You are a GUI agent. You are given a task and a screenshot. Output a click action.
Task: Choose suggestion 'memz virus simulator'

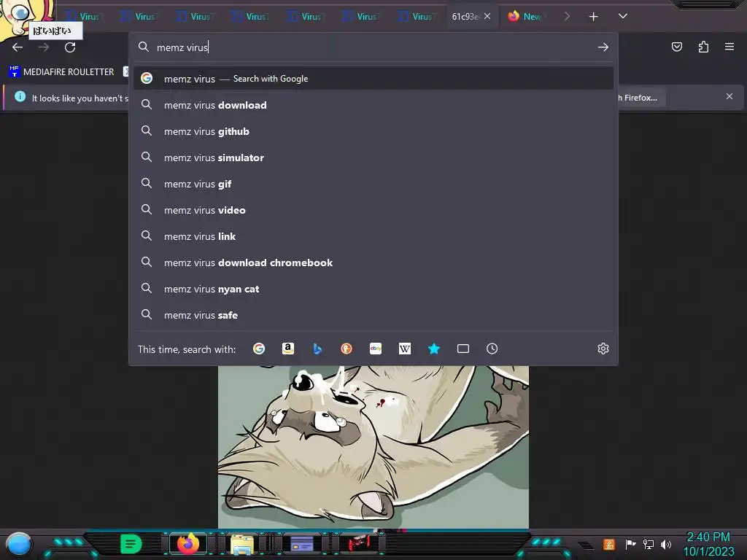pos(373,157)
